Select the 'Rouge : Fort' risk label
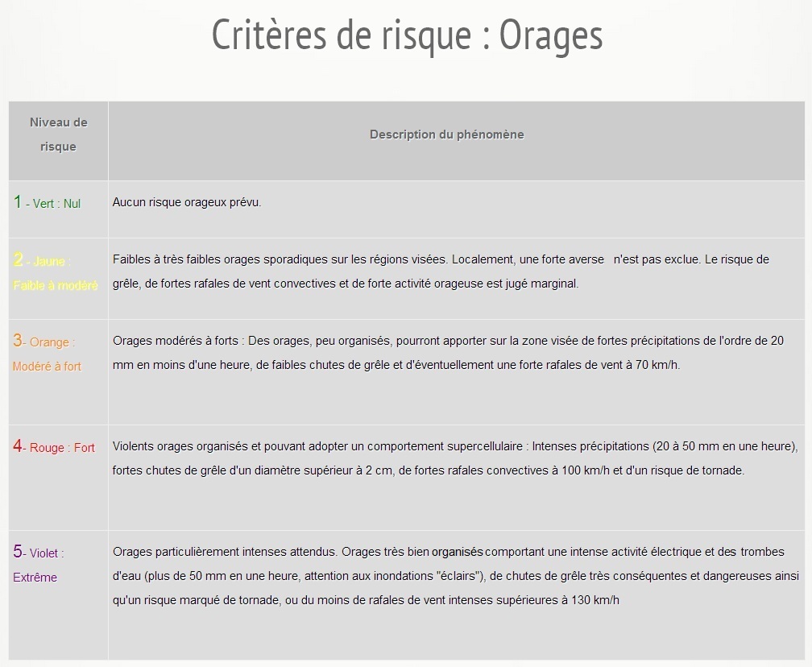This screenshot has width=812, height=667. coord(62,448)
